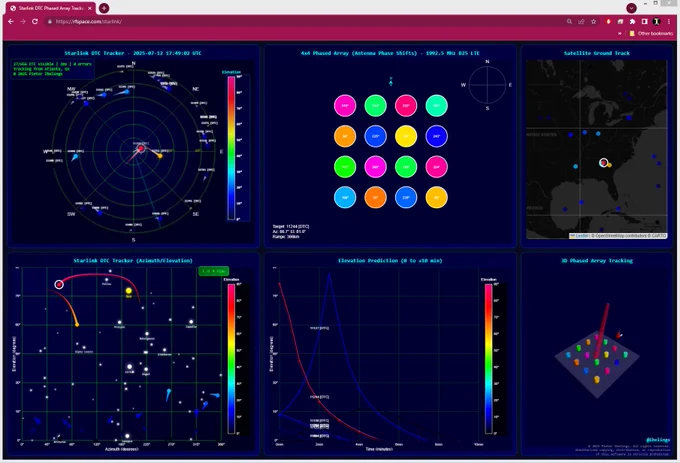Share this page using the share icon
This screenshot has width=680, height=463.
point(581,21)
